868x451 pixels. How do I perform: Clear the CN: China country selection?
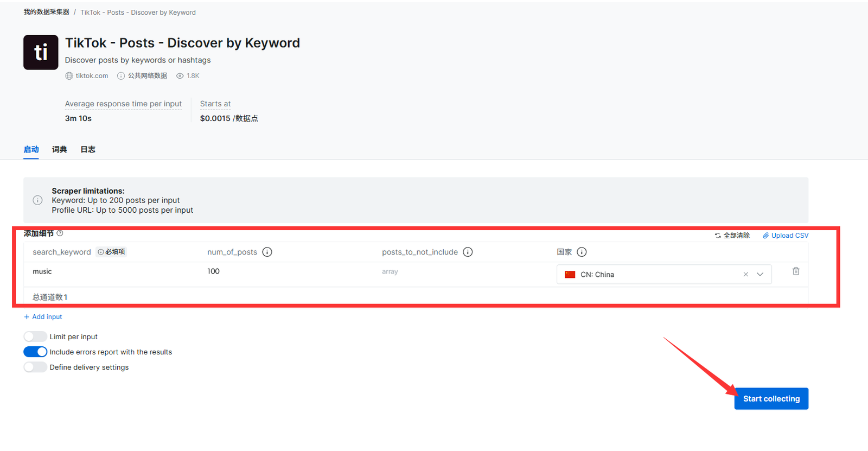pos(745,275)
